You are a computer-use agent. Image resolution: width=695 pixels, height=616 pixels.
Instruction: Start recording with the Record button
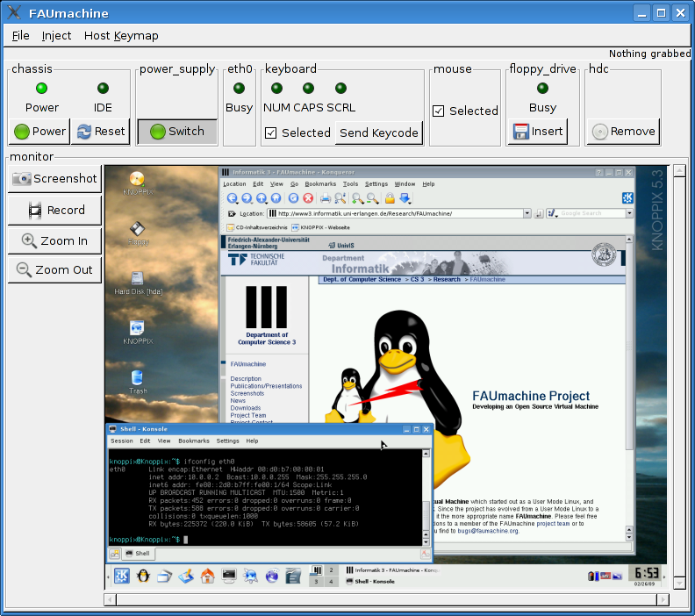pyautogui.click(x=54, y=210)
